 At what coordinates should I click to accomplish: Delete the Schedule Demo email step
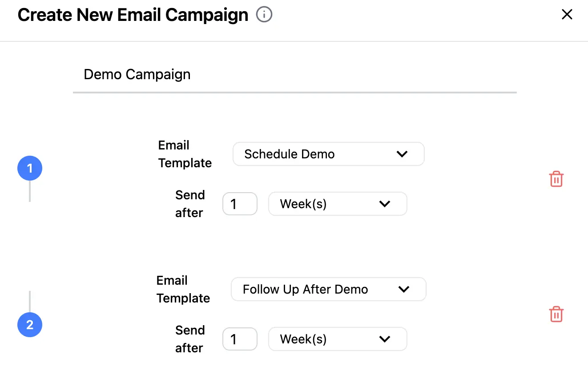coord(556,179)
